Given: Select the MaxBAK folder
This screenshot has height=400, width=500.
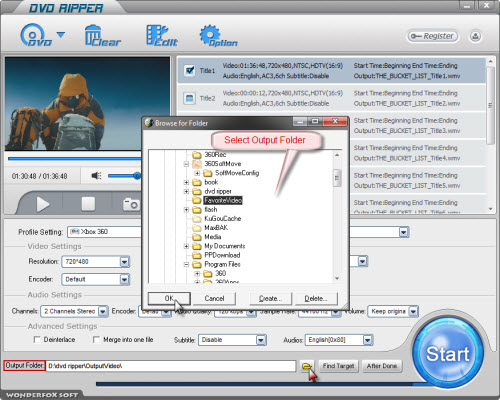Looking at the screenshot, I should click(x=216, y=228).
